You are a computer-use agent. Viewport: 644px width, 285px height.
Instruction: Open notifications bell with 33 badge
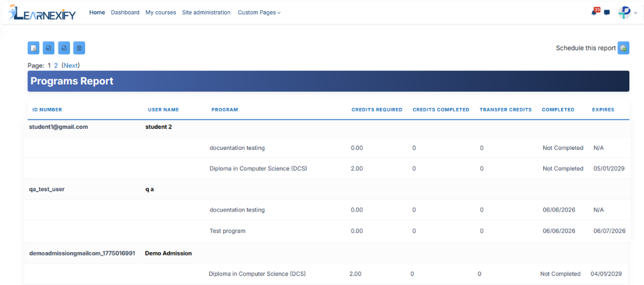pyautogui.click(x=595, y=12)
